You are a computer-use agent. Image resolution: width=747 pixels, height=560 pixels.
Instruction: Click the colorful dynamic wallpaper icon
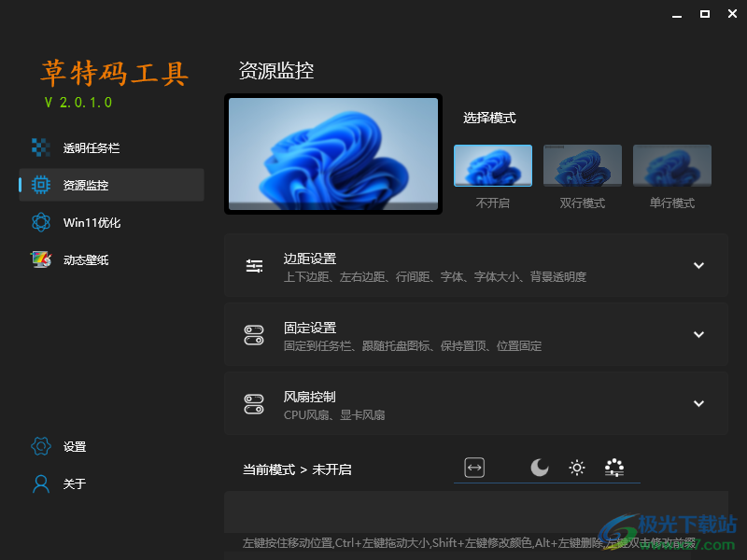(x=41, y=259)
